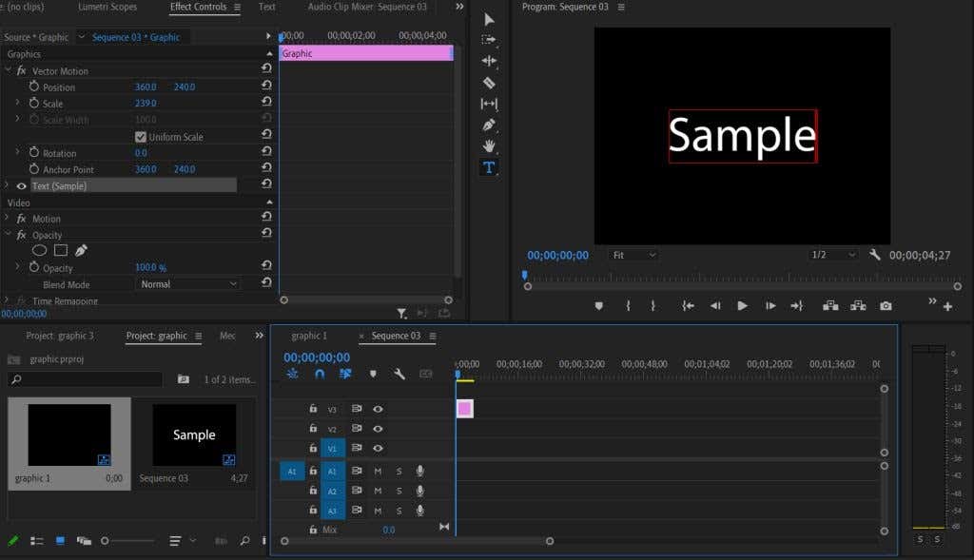The height and width of the screenshot is (560, 974).
Task: Select the Track Select Forward tool
Action: click(x=489, y=40)
